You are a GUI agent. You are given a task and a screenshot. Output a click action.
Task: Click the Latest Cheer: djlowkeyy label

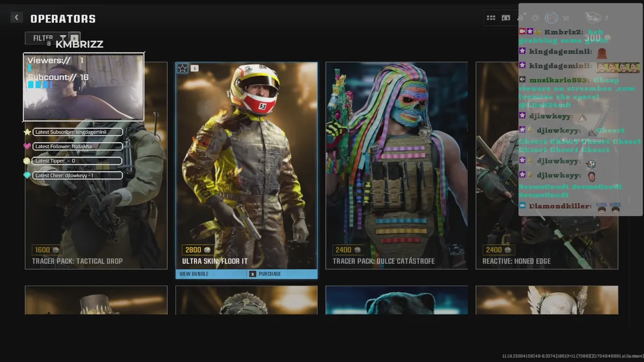pos(78,175)
